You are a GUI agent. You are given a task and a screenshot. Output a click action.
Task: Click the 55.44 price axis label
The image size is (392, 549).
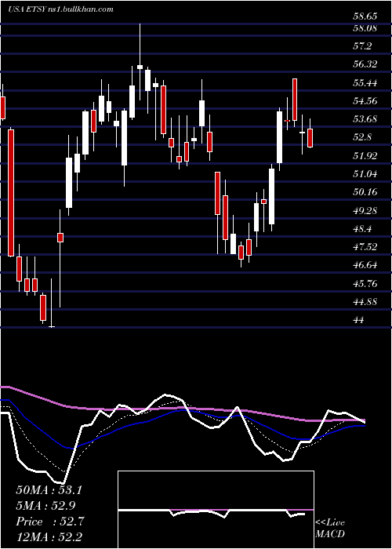[365, 83]
